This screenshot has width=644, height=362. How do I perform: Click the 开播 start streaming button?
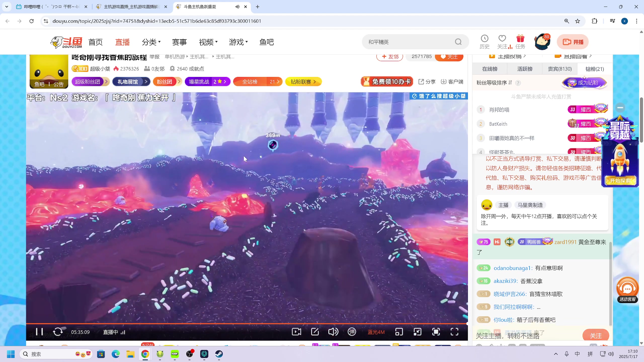click(x=573, y=42)
